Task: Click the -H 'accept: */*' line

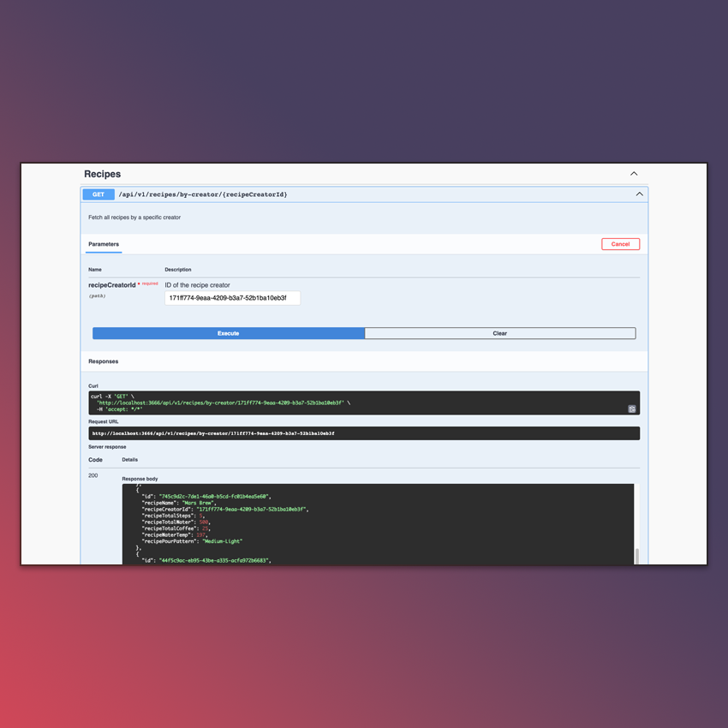Action: pyautogui.click(x=119, y=409)
